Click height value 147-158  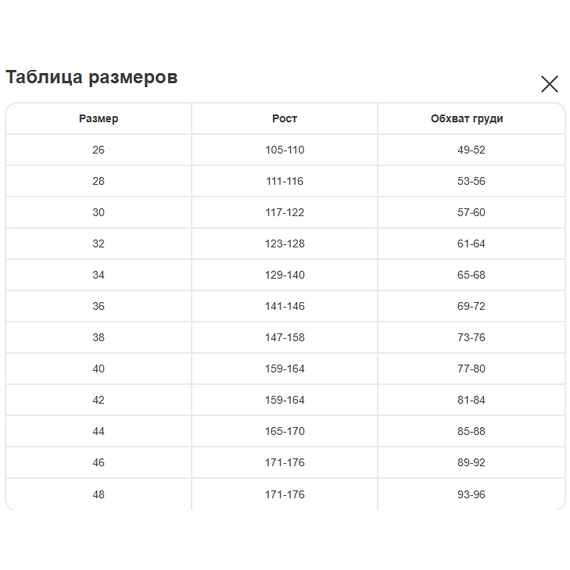pos(285,337)
